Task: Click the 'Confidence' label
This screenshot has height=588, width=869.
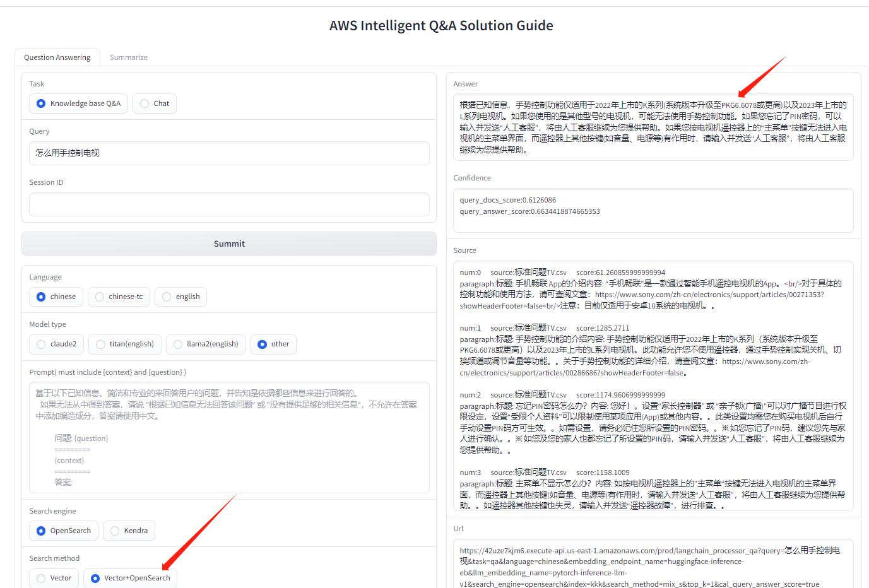Action: click(x=472, y=178)
